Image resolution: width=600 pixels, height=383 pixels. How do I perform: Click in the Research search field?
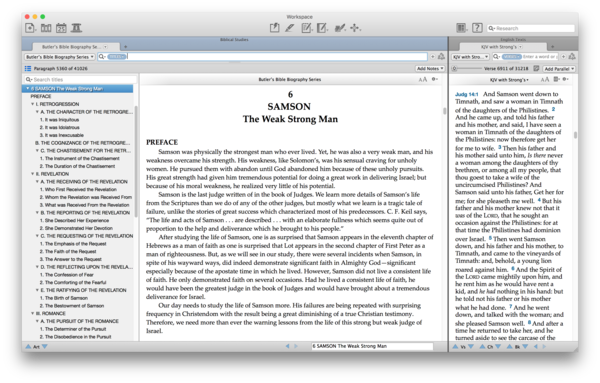click(531, 28)
